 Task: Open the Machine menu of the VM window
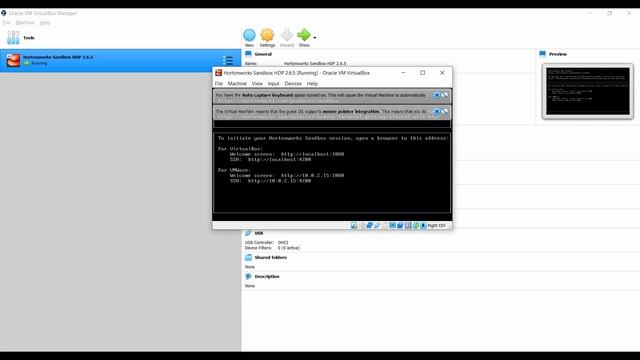coord(237,84)
